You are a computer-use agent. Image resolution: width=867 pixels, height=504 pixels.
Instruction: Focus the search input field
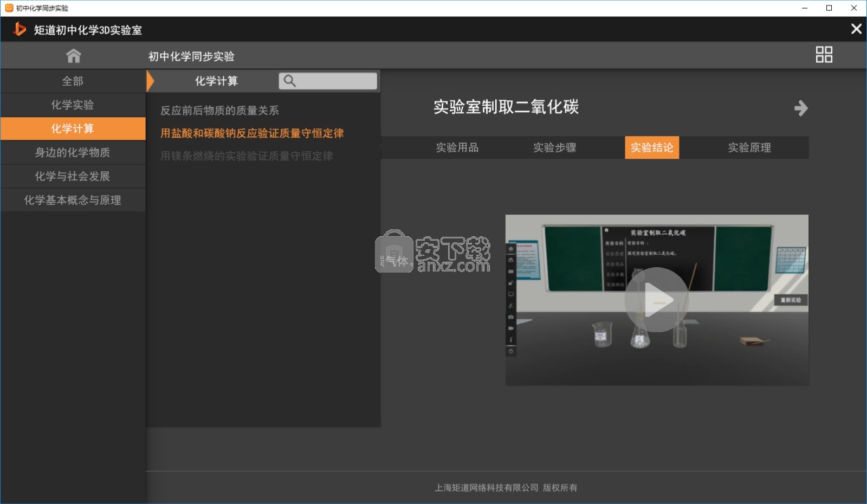(x=328, y=81)
